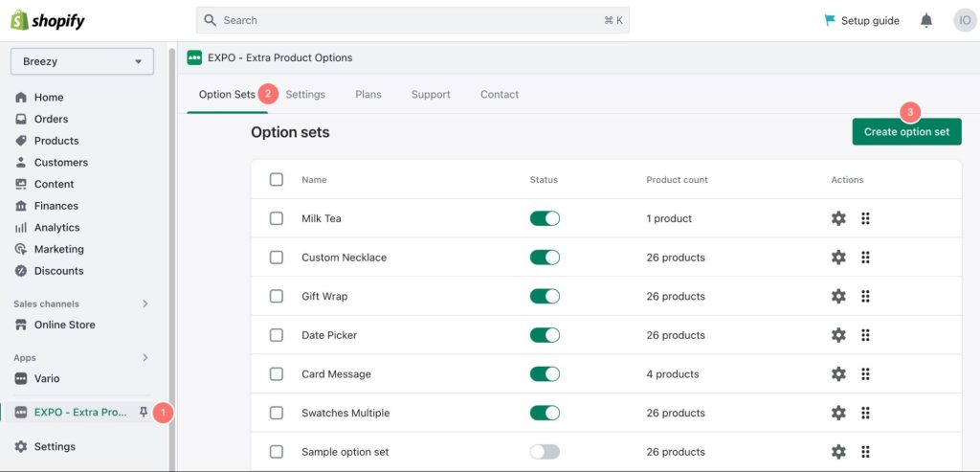Click the Finances bank icon in sidebar
Screen dimensions: 980x472
pos(21,206)
